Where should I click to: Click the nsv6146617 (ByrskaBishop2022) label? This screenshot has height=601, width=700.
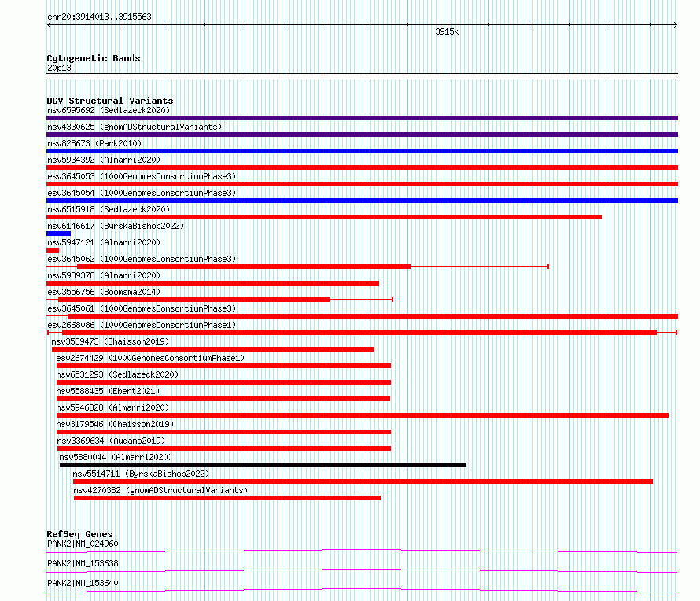[116, 226]
